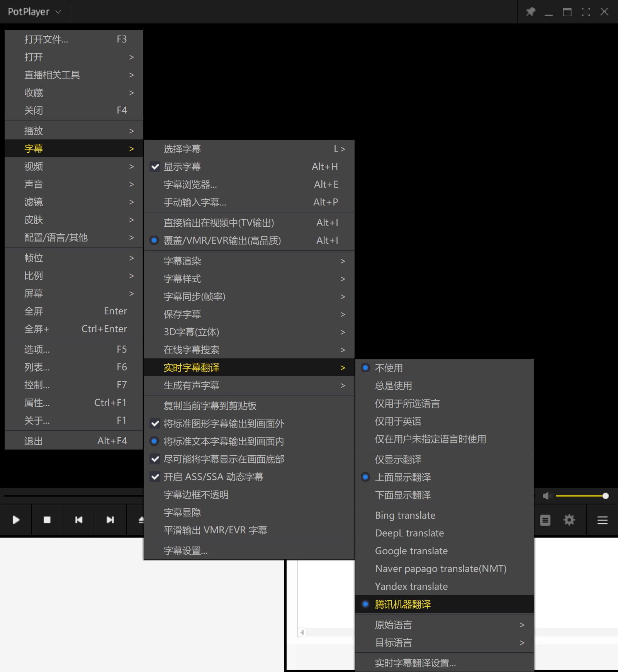Select 将标准文本字幕输出到画面内 option
618x672 pixels.
click(x=250, y=441)
